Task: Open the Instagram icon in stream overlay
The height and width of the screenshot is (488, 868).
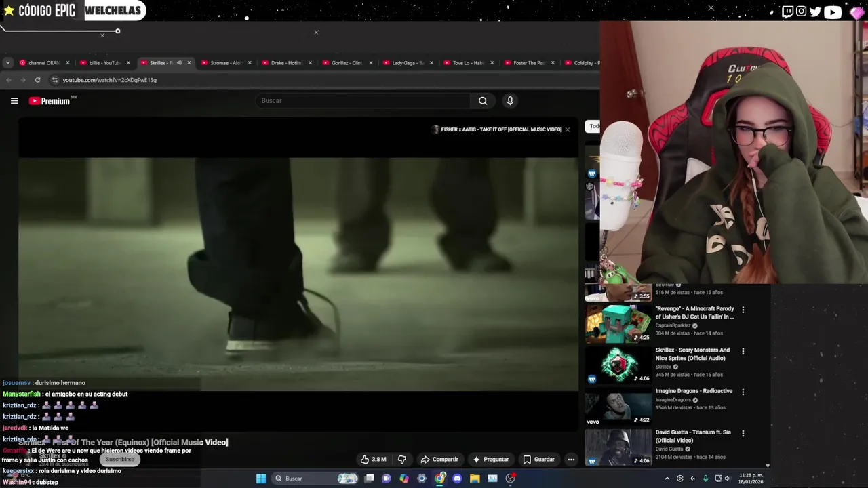Action: 802,12
